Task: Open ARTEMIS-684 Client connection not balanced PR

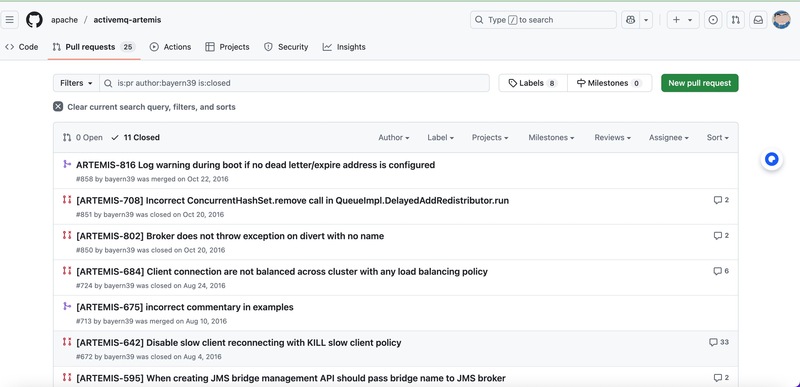Action: [282, 272]
